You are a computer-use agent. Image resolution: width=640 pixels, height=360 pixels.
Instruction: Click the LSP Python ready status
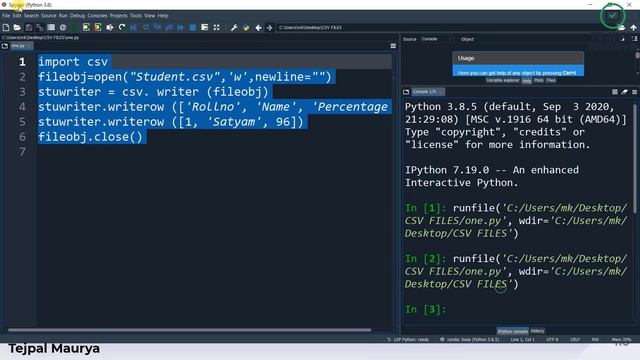(x=408, y=339)
